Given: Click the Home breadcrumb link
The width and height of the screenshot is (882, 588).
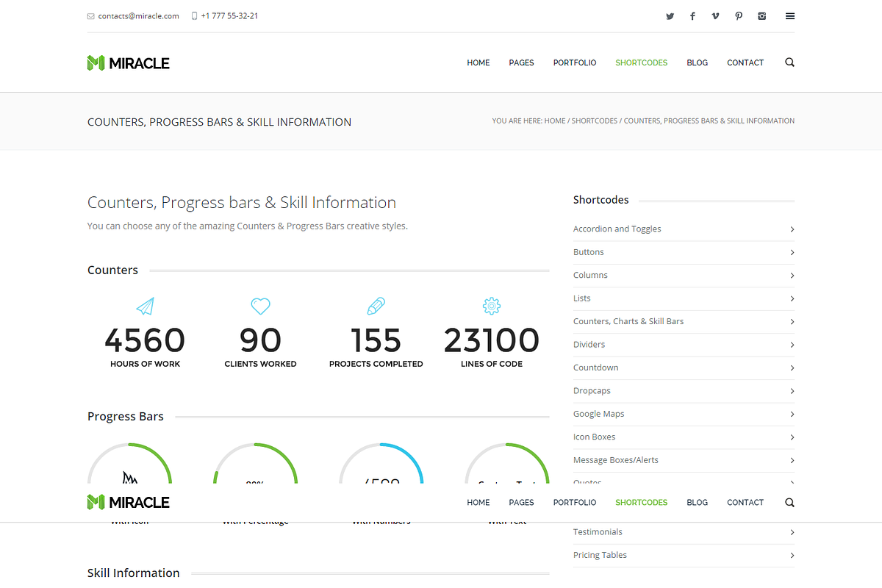Looking at the screenshot, I should tap(555, 121).
